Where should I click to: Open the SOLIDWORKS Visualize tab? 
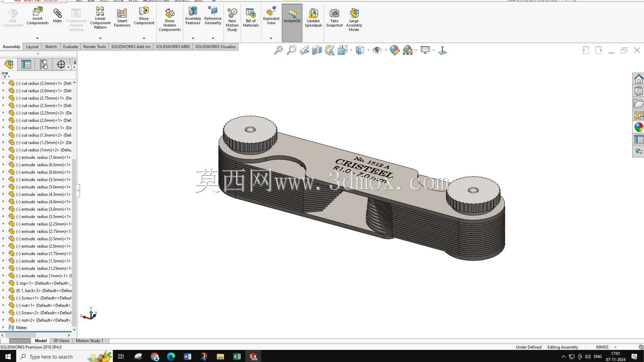coord(215,47)
